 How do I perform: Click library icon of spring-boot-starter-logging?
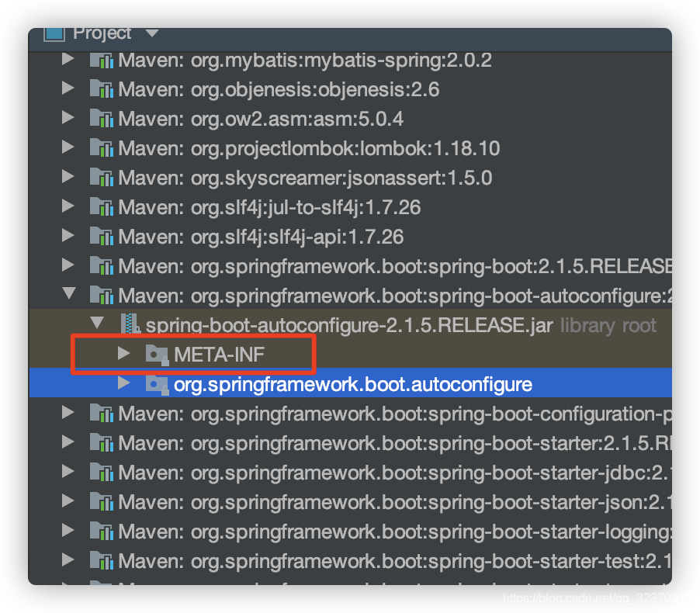click(102, 532)
